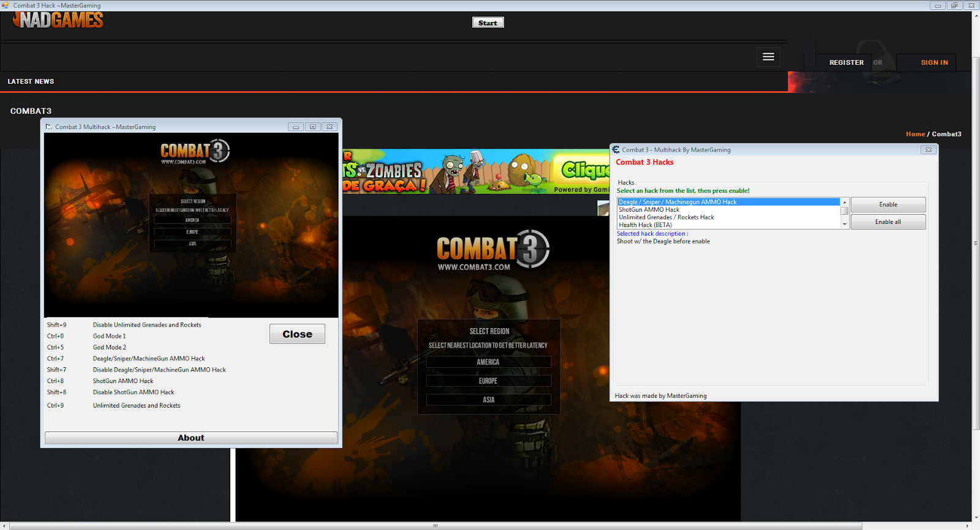Click 'God Mode 1' hotkey text

[109, 336]
